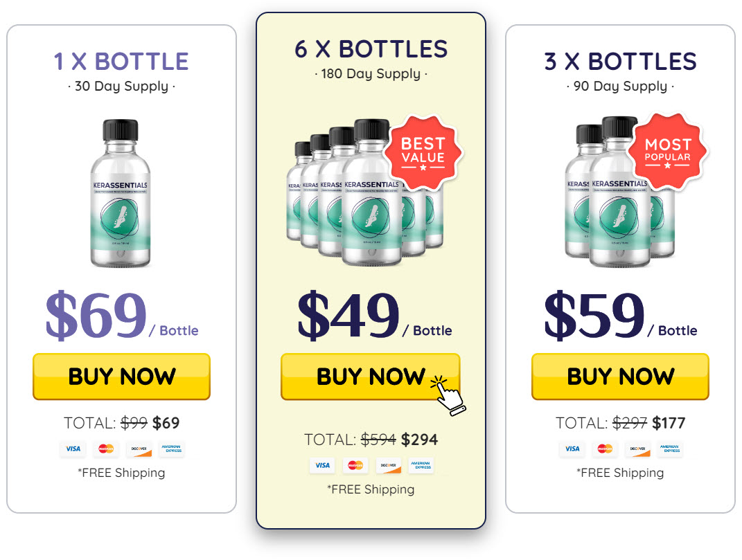Click the $59 per bottle price
742x560 pixels.
(x=594, y=315)
